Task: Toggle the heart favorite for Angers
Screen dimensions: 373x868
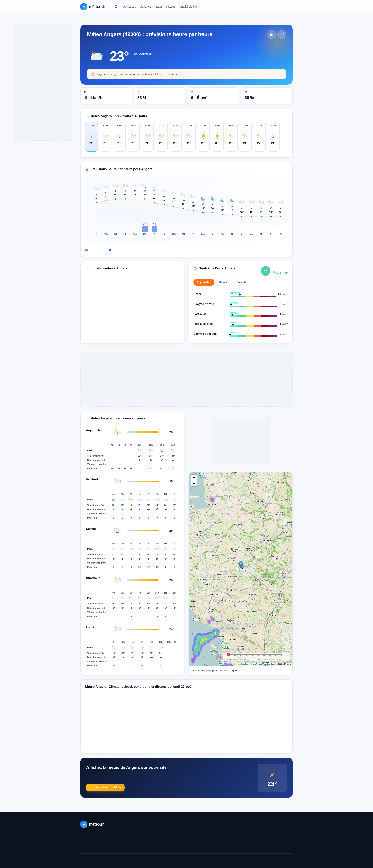Action: tap(282, 34)
